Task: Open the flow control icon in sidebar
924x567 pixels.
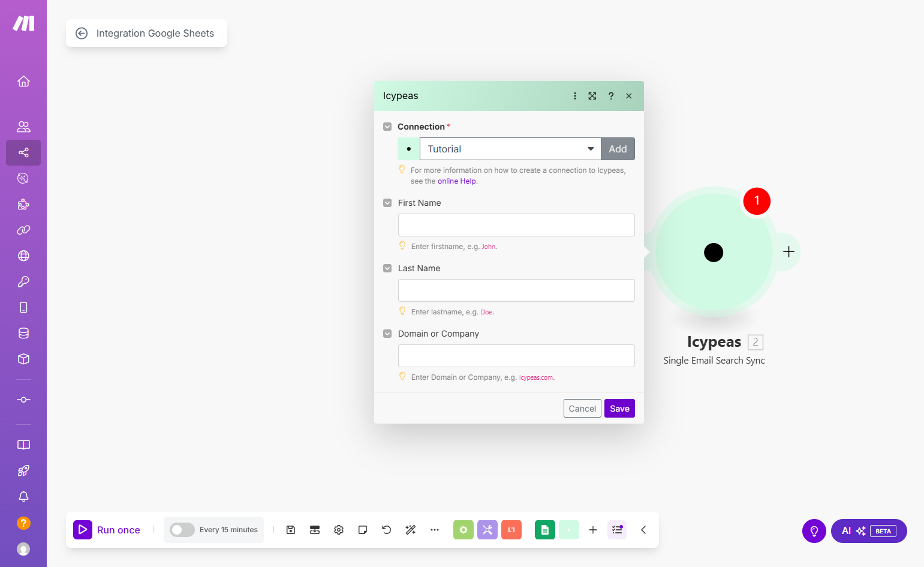Action: (23, 400)
